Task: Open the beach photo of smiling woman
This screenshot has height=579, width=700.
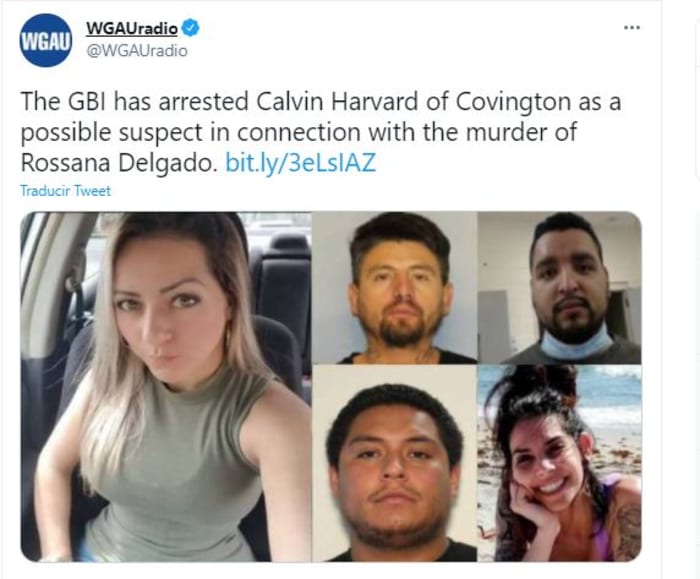Action: click(x=560, y=463)
